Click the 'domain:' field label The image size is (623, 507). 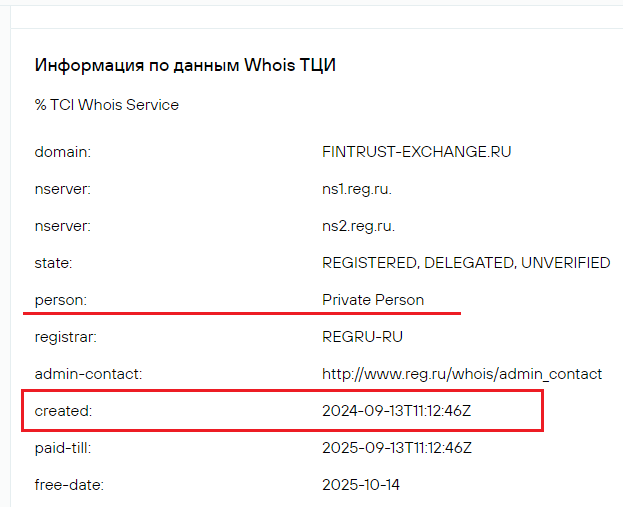[x=63, y=152]
